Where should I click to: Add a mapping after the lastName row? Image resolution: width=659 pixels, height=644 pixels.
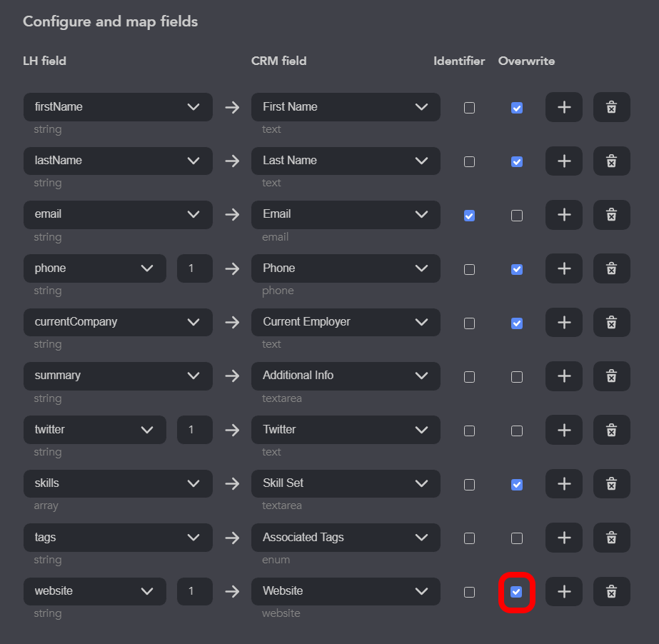564,161
